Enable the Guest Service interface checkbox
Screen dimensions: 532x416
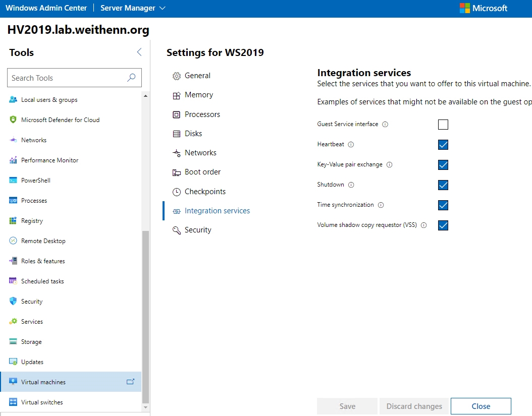[x=443, y=125]
